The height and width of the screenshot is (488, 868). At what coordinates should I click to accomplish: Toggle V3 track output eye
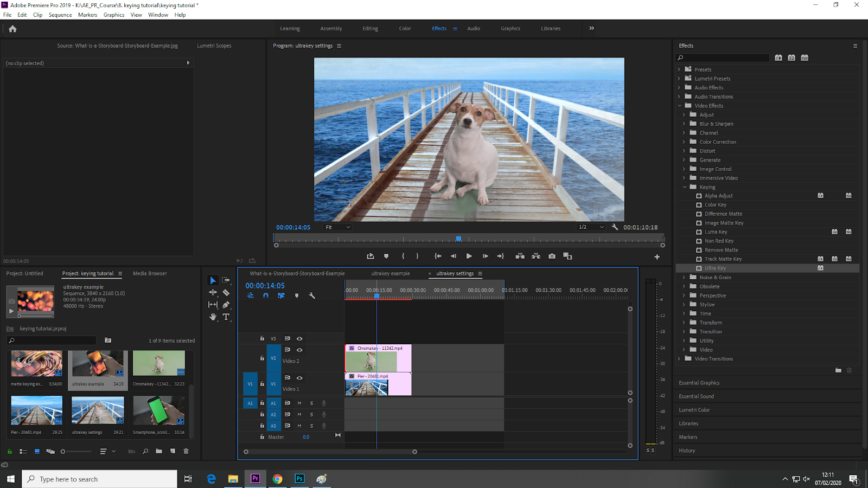[x=299, y=338]
